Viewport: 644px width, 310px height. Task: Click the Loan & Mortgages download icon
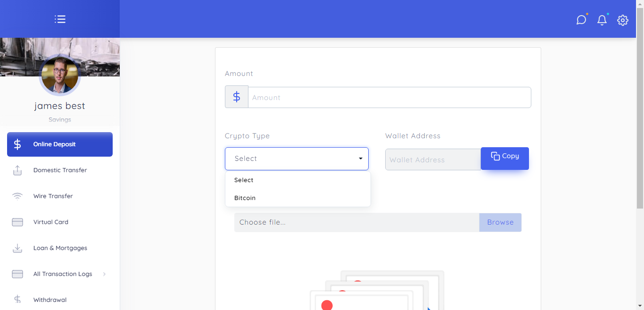coord(17,248)
